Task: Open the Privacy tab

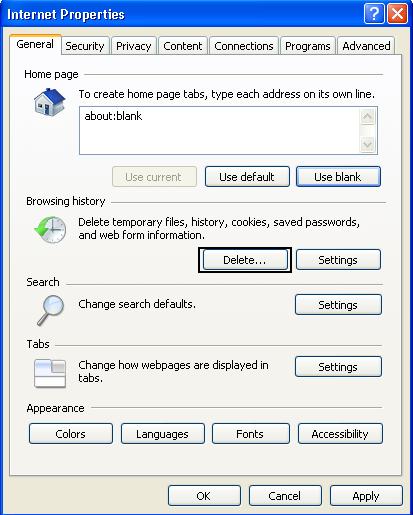Action: 134,46
